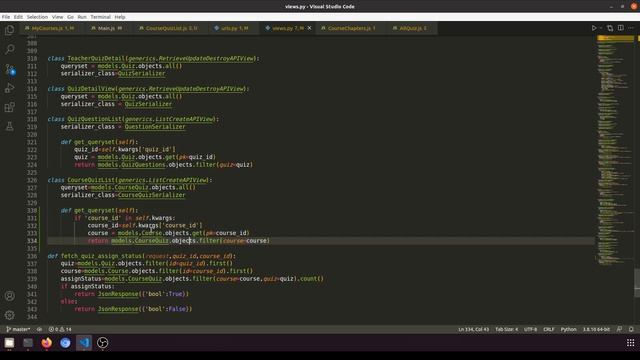Change indentation via Tab Size: 4
The height and width of the screenshot is (360, 640).
click(x=506, y=329)
